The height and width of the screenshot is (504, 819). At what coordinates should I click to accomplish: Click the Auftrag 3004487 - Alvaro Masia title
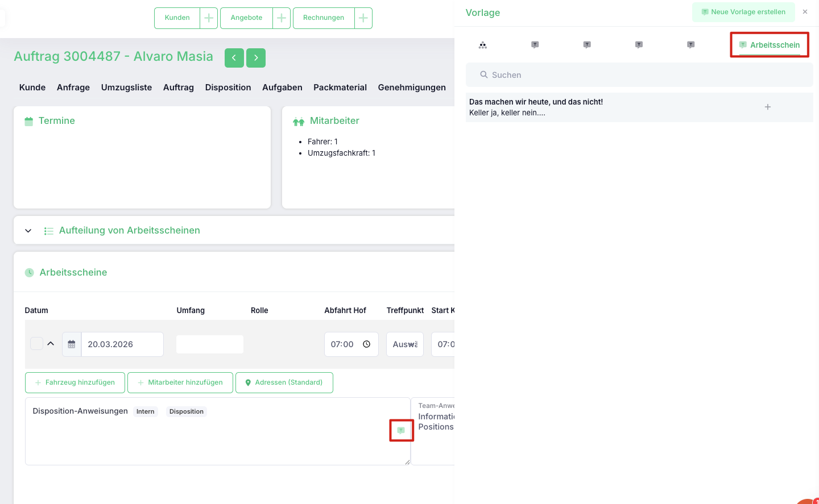click(x=114, y=56)
